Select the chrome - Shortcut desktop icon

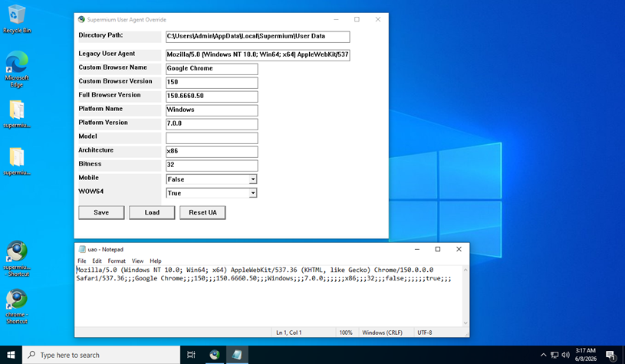pos(17,307)
